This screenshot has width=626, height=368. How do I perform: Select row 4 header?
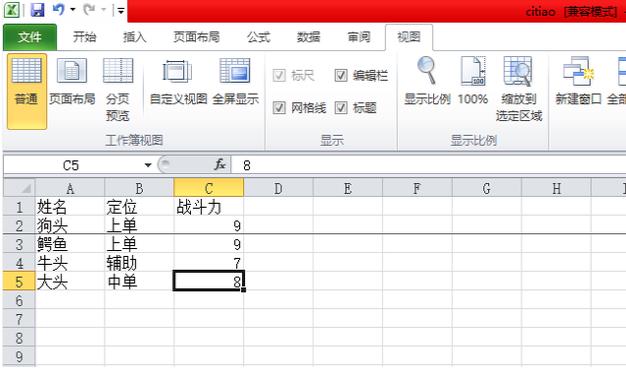coord(19,263)
